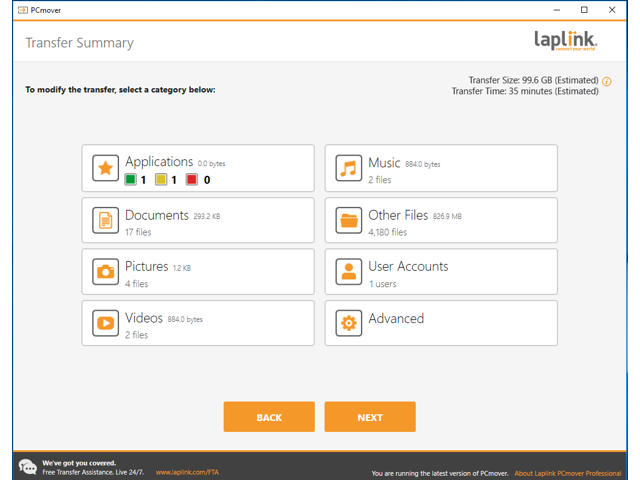Open the Other Files category tile

[441, 220]
